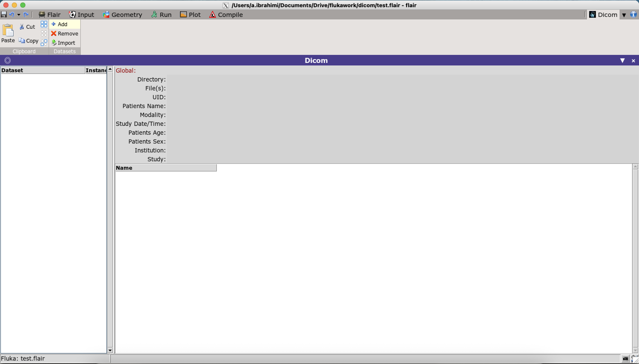Click the select all grid icon
Image resolution: width=639 pixels, height=364 pixels.
coord(44,24)
